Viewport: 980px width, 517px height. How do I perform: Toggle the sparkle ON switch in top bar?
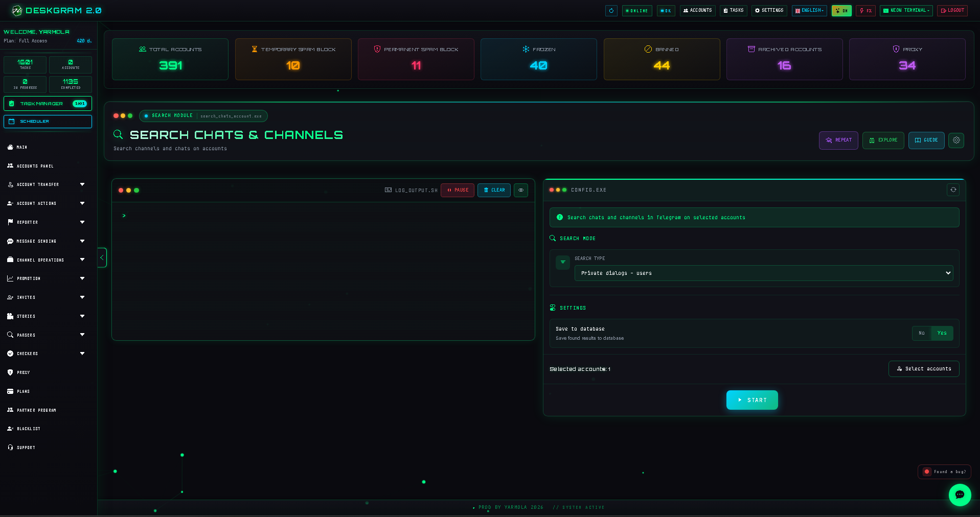click(x=841, y=10)
